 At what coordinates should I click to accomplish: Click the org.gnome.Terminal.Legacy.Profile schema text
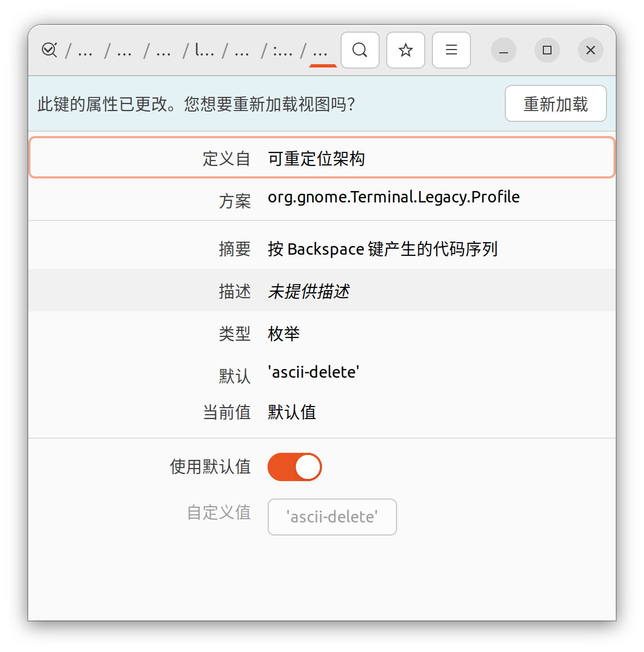point(393,197)
